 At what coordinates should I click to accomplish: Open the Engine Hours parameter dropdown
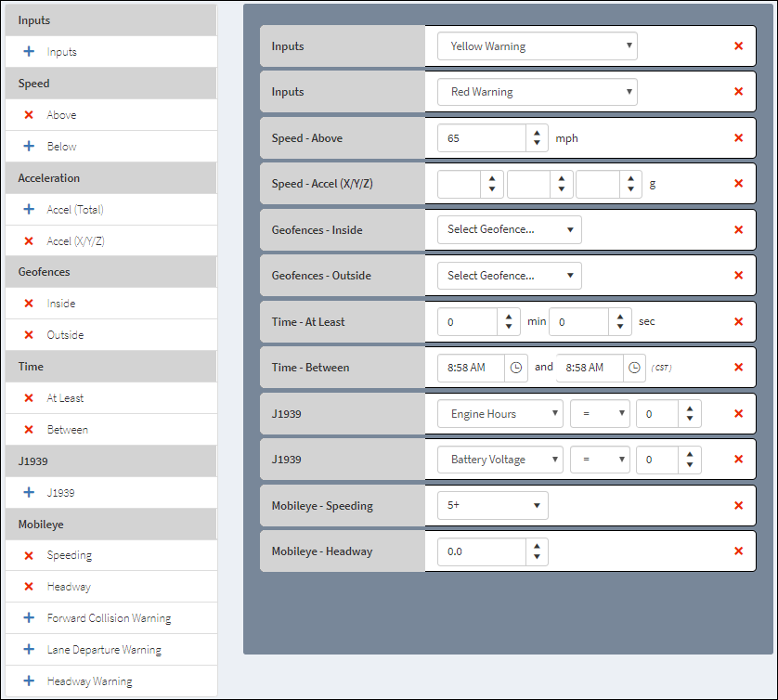click(500, 414)
